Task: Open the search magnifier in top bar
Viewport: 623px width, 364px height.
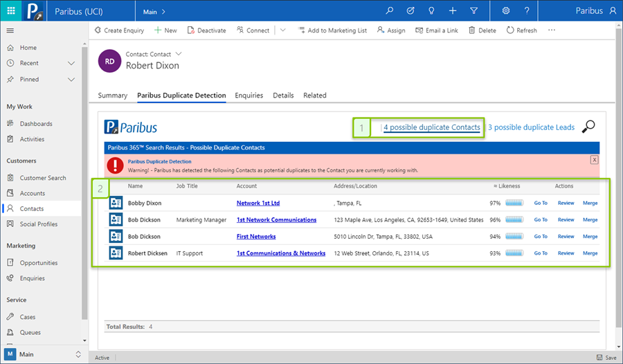Action: (x=389, y=11)
